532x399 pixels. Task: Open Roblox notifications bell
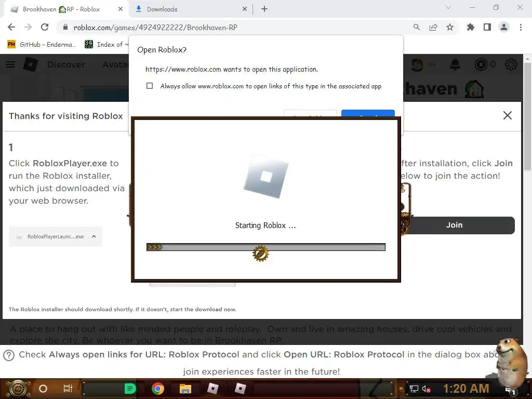point(455,64)
